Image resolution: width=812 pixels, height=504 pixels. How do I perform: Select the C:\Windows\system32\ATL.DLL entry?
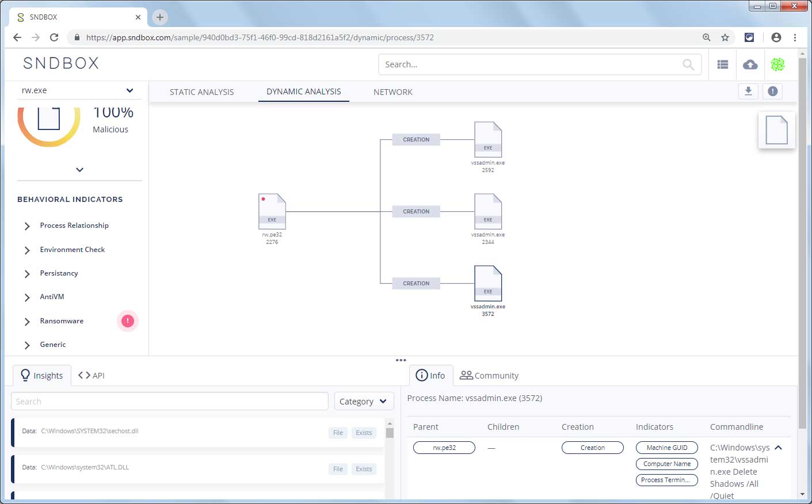click(199, 469)
